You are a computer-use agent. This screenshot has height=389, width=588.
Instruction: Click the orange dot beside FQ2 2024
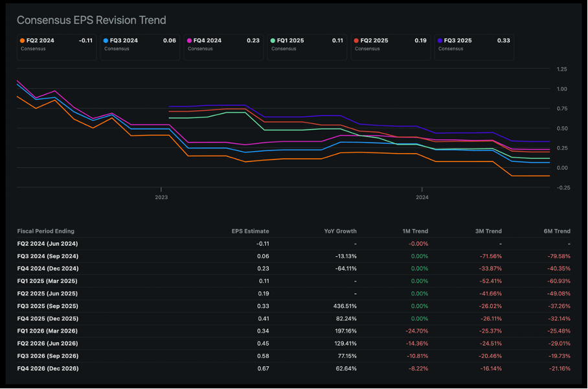point(22,41)
